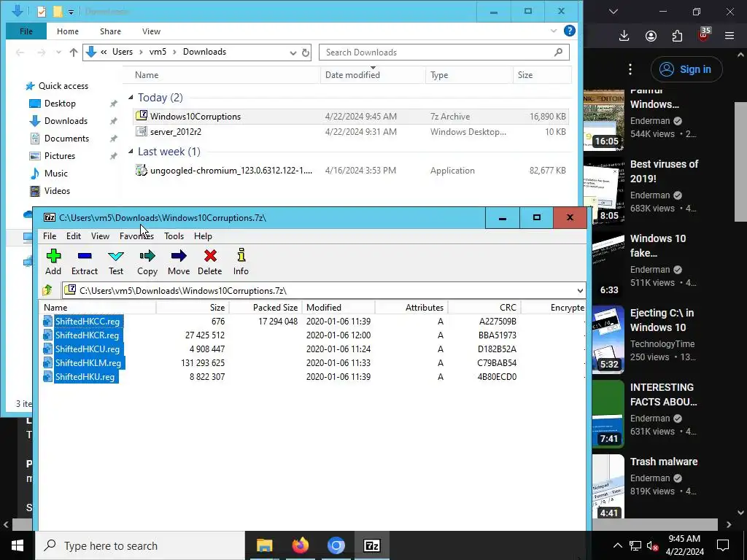The width and height of the screenshot is (747, 560).
Task: Select ShiftedHKCC.reg file
Action: click(x=88, y=322)
